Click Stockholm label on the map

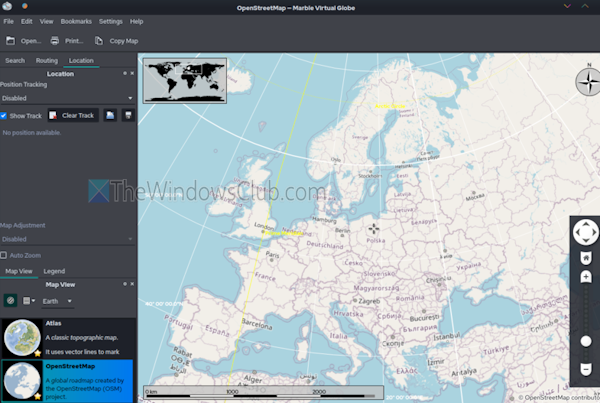pos(370,176)
